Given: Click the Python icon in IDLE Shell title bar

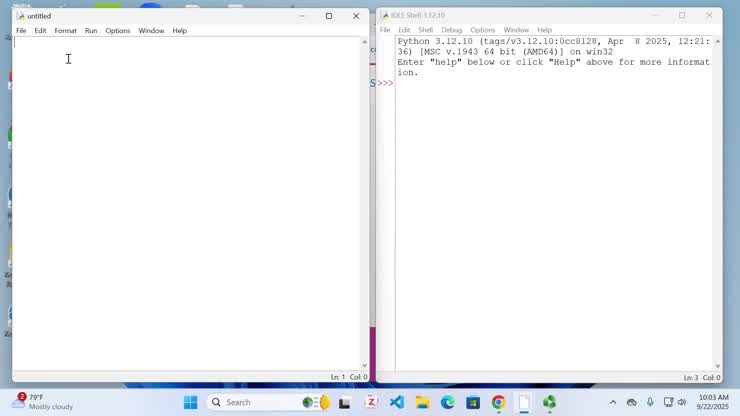Looking at the screenshot, I should pyautogui.click(x=385, y=15).
